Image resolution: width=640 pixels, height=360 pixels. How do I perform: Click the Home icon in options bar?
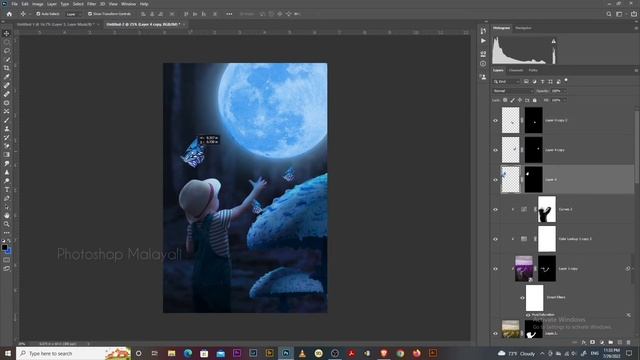[9, 14]
